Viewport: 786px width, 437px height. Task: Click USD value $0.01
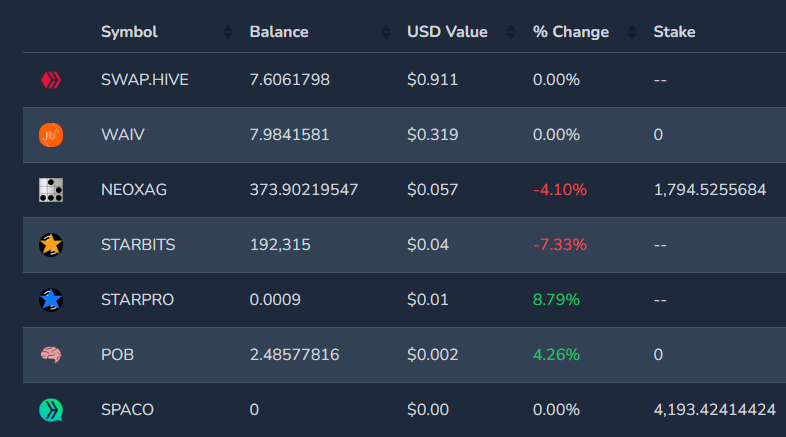tap(428, 300)
